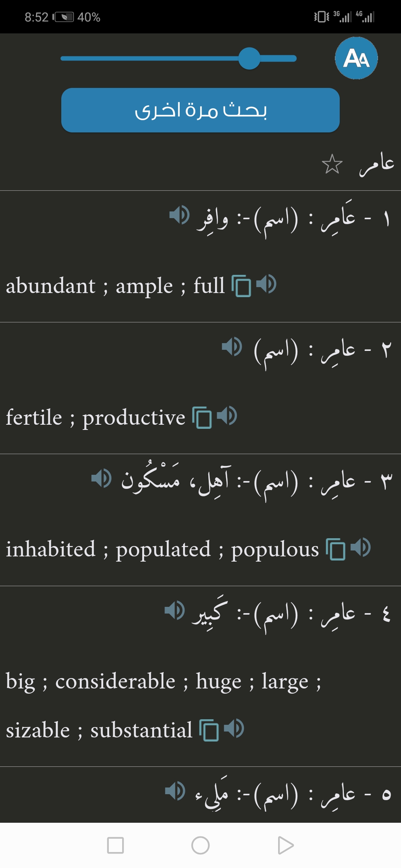Tap the font size Aa button
This screenshot has width=401, height=868.
(356, 58)
